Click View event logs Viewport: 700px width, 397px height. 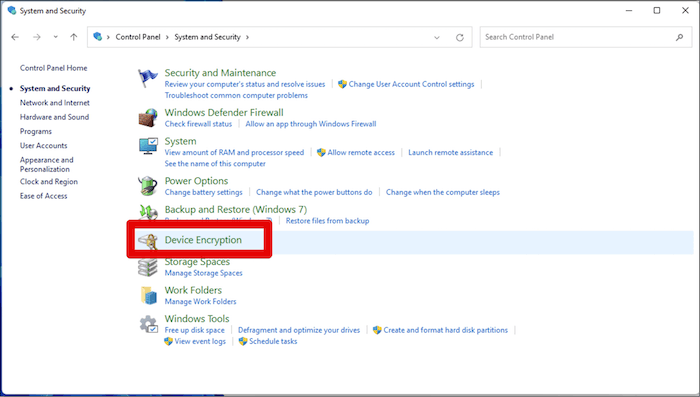[200, 341]
